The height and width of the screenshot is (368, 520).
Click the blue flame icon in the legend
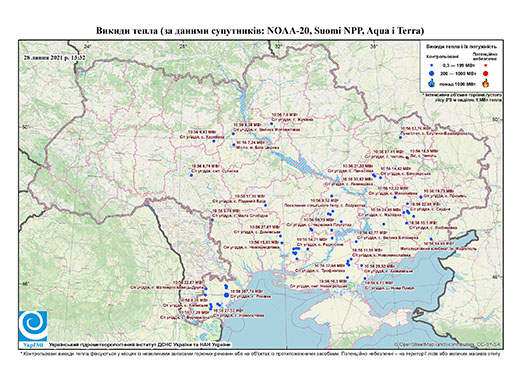point(432,83)
